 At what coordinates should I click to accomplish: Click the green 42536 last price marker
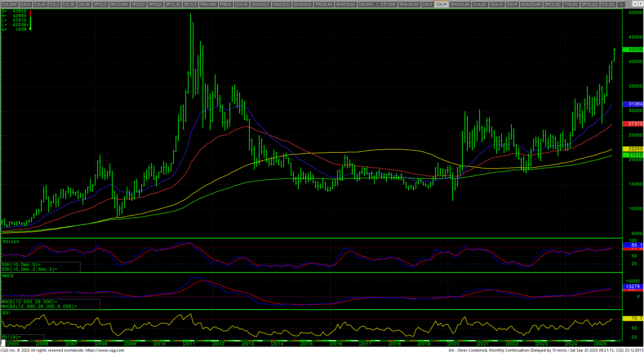click(x=633, y=49)
